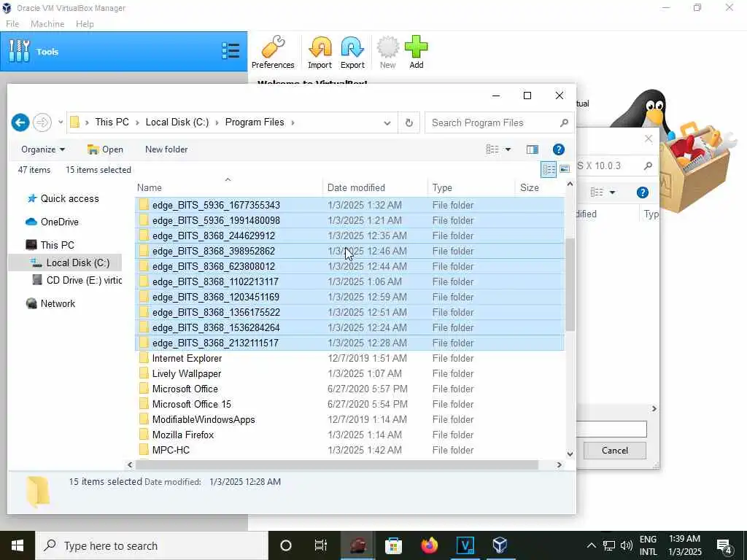This screenshot has height=560, width=747.
Task: Select OneDrive in navigation pane
Action: [x=53, y=222]
